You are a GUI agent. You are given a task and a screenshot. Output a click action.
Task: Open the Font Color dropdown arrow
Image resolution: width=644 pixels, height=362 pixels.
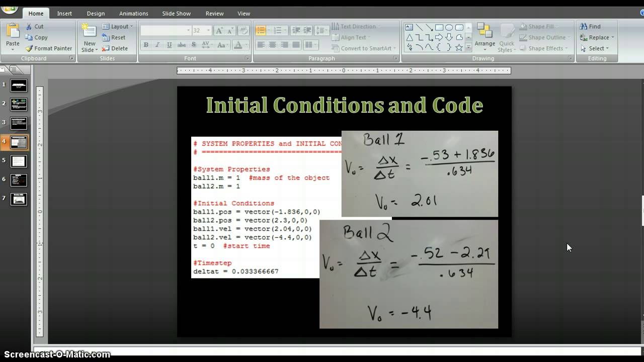246,45
